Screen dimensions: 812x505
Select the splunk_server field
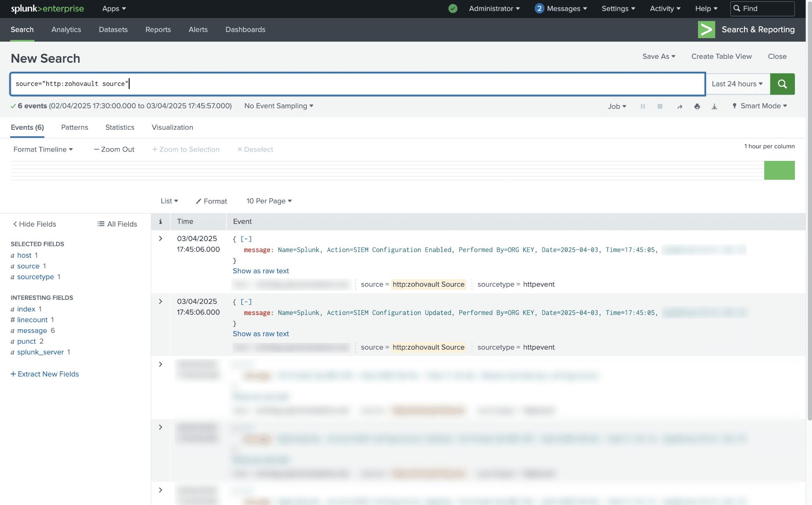(x=40, y=352)
